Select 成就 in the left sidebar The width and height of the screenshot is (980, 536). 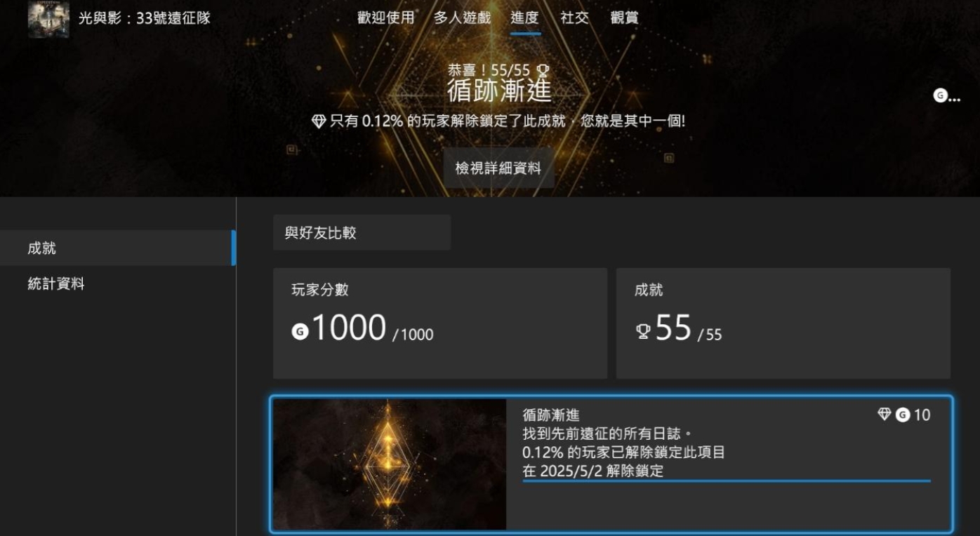coord(118,248)
